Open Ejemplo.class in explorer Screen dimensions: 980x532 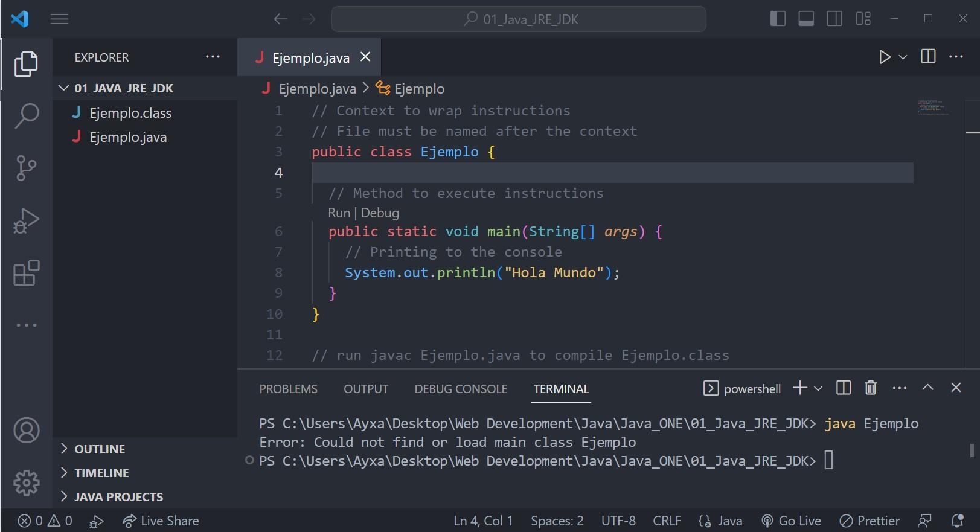[x=130, y=113]
